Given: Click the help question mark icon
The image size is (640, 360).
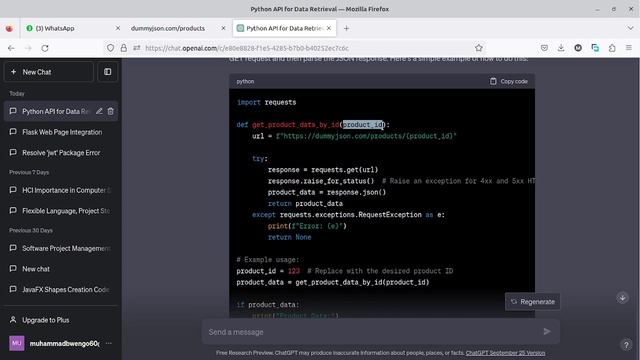Looking at the screenshot, I should pos(626,345).
